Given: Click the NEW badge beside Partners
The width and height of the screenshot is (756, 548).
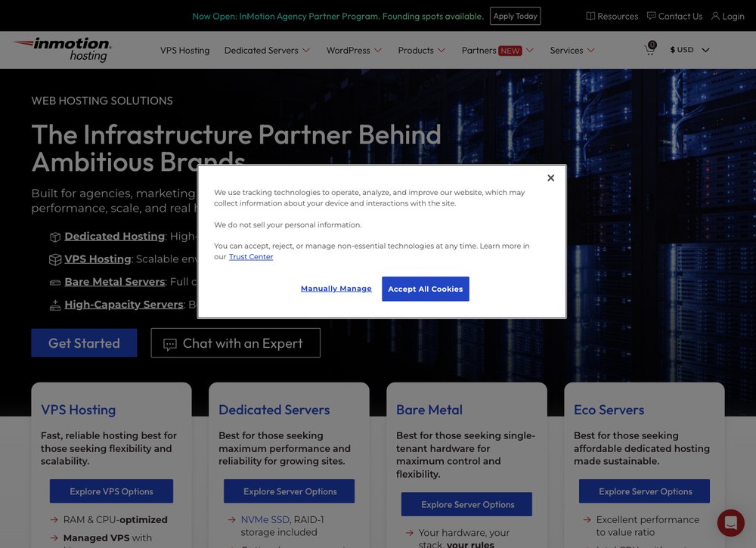Looking at the screenshot, I should (x=510, y=51).
